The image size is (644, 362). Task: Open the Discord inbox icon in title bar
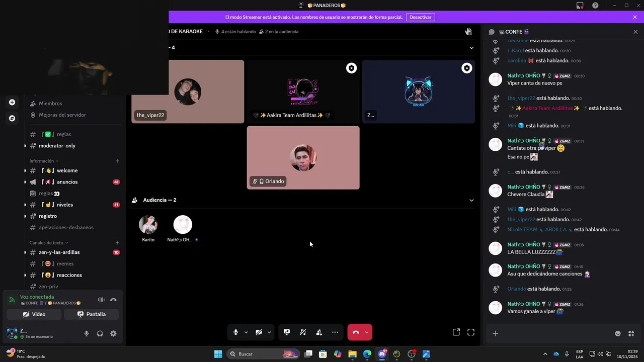click(x=580, y=6)
